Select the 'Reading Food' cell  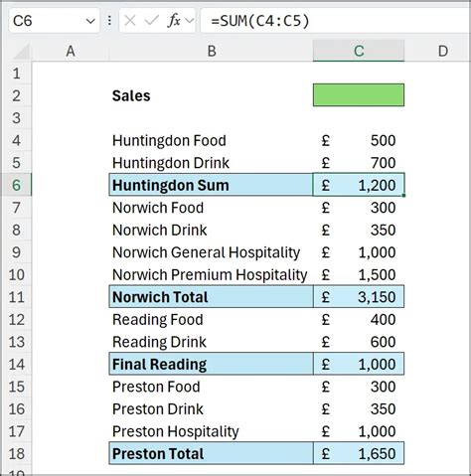(212, 319)
